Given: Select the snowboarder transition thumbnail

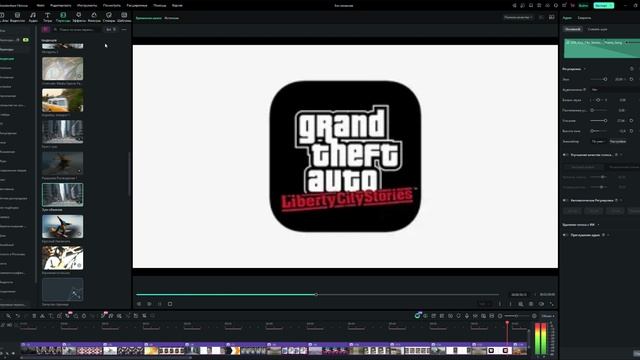Looking at the screenshot, I should (x=62, y=226).
